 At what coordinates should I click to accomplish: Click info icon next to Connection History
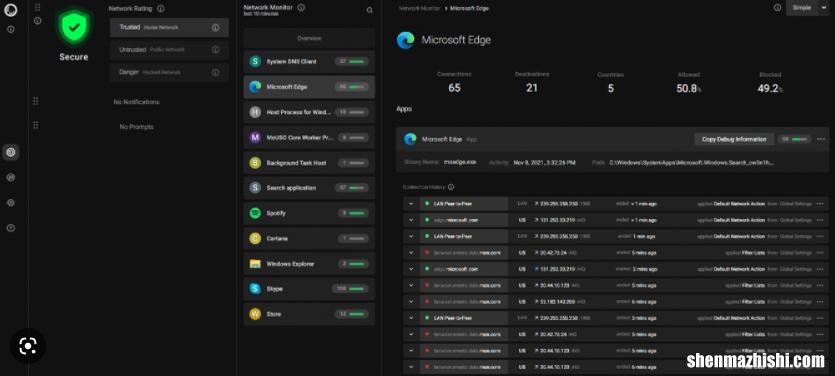click(451, 187)
